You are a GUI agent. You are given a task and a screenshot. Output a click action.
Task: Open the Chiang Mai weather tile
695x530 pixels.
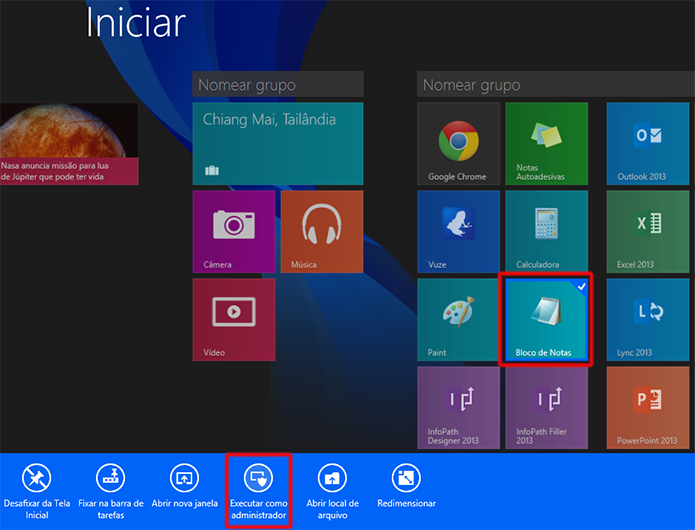point(278,144)
